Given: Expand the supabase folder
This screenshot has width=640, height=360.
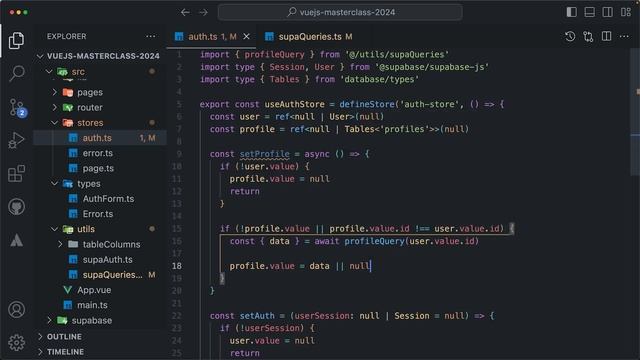Looking at the screenshot, I should [x=49, y=320].
